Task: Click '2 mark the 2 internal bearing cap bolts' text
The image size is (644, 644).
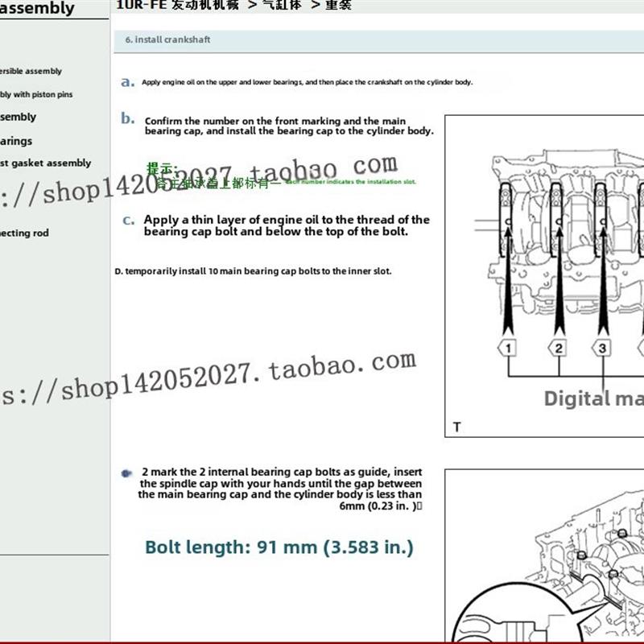Action: pos(280,489)
